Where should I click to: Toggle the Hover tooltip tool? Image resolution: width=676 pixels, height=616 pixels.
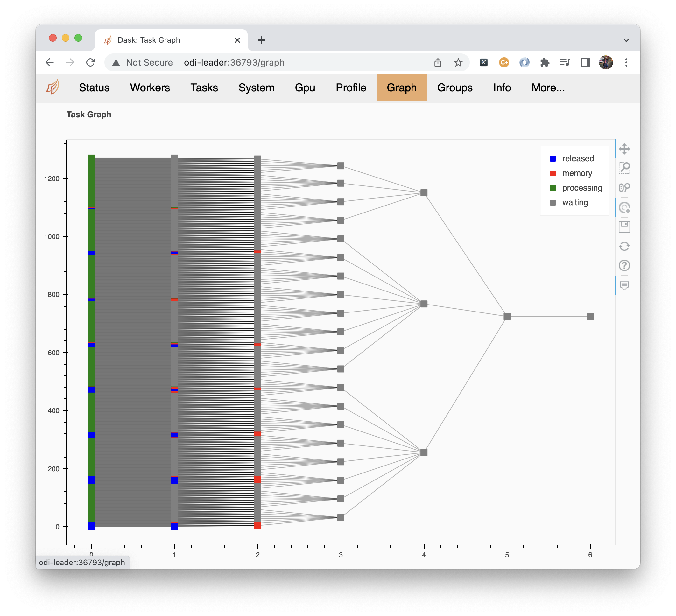[x=624, y=285]
